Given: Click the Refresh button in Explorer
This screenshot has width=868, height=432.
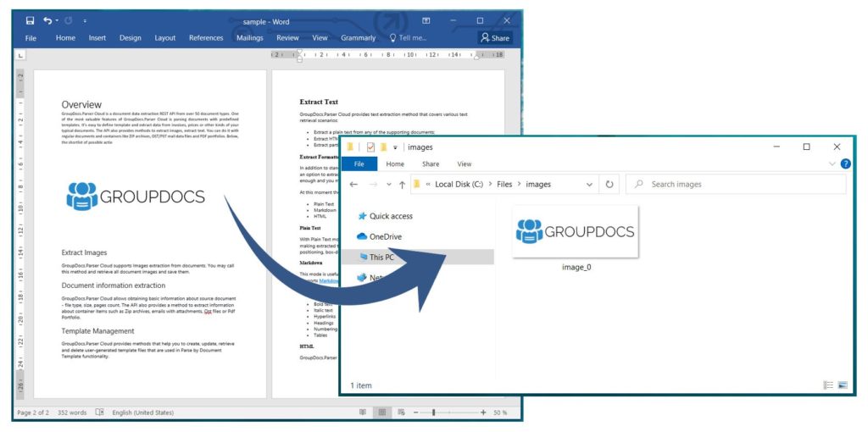Looking at the screenshot, I should [x=609, y=185].
